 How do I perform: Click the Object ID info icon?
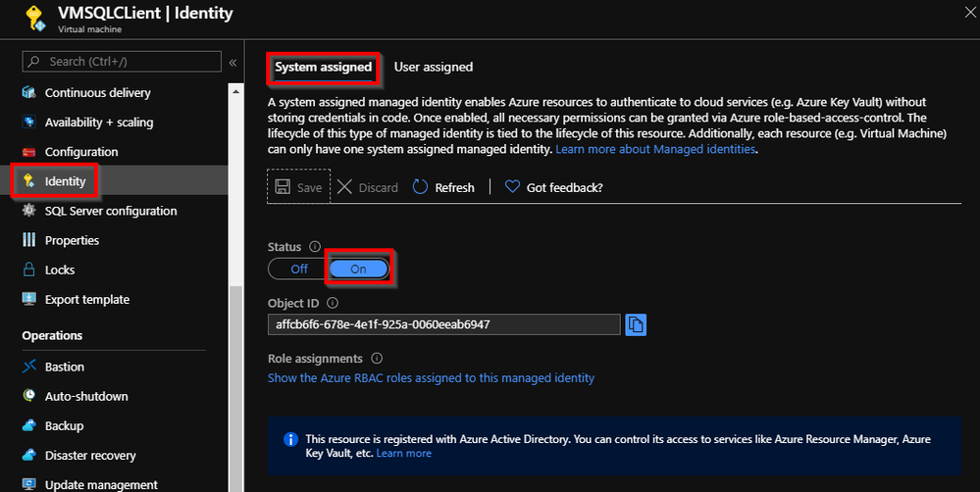333,303
